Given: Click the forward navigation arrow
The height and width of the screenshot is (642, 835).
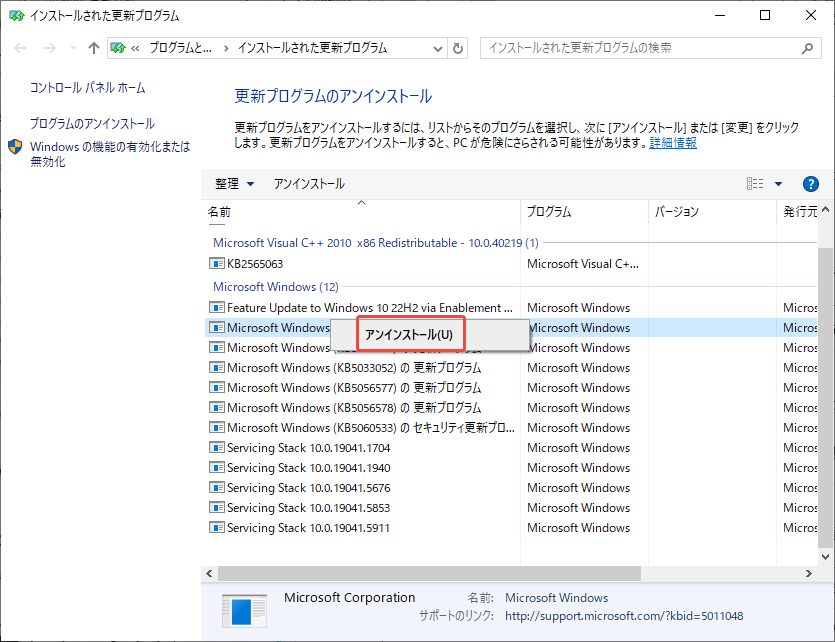Looking at the screenshot, I should click(x=50, y=48).
